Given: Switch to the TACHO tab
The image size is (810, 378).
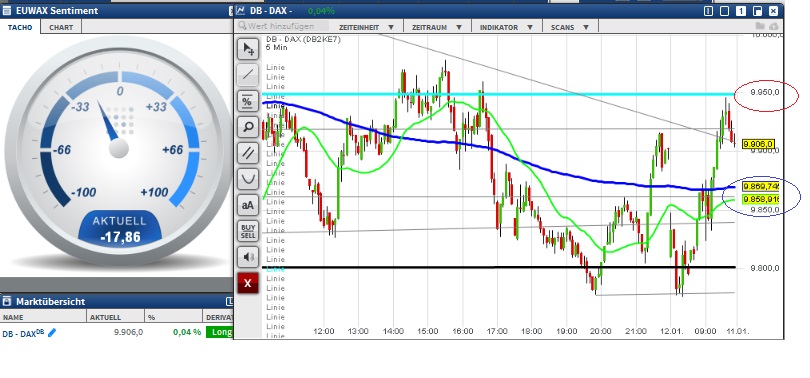Looking at the screenshot, I should pyautogui.click(x=20, y=27).
